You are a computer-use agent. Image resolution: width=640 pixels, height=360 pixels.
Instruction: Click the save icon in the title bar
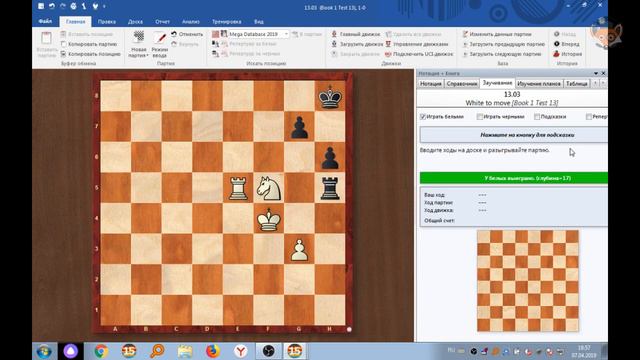(x=41, y=6)
